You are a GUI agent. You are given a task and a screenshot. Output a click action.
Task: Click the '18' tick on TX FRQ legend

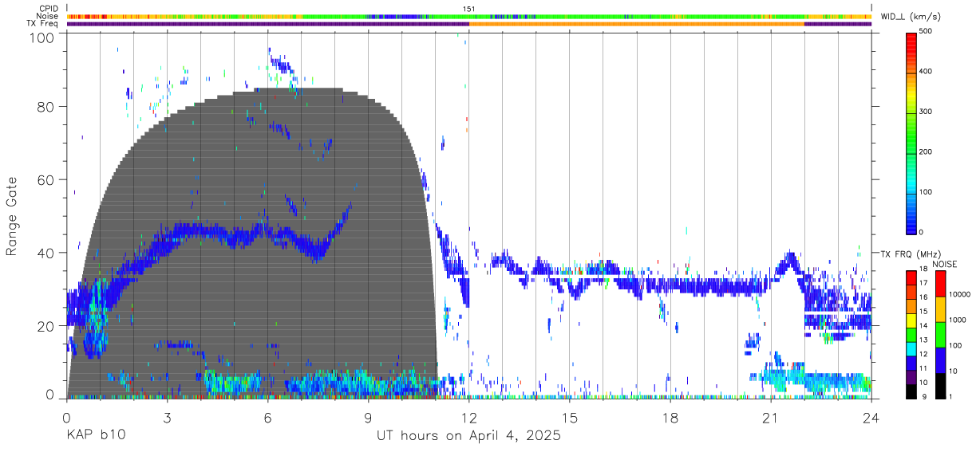924,269
